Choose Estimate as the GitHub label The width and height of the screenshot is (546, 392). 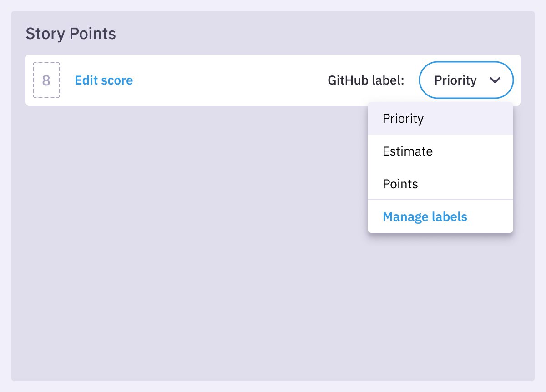tap(407, 151)
